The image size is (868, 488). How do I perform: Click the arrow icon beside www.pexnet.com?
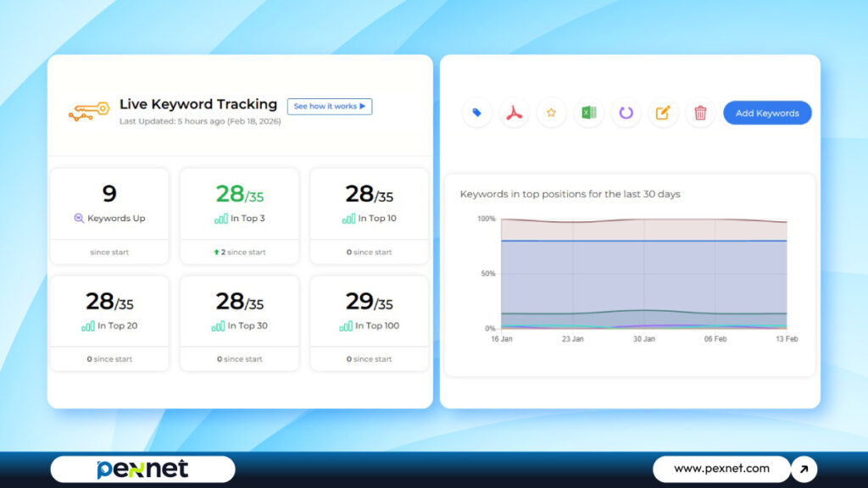click(804, 469)
